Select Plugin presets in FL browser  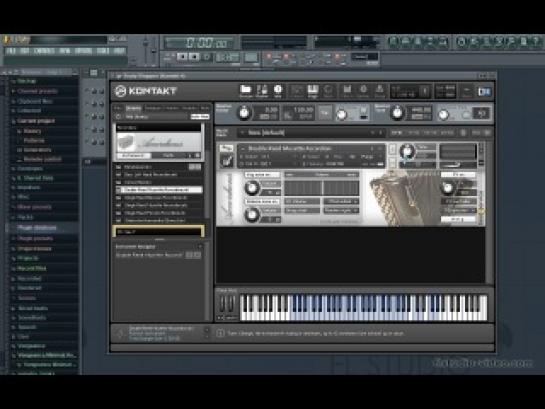point(35,238)
